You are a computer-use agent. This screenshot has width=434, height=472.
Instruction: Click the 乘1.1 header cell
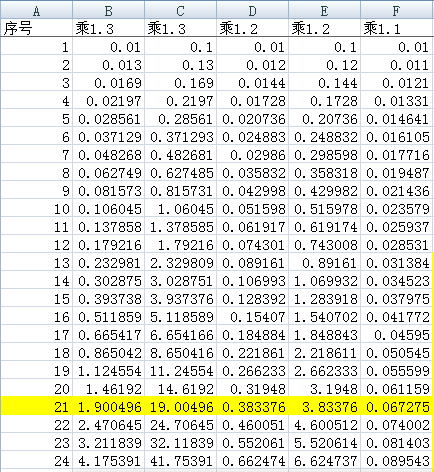[x=397, y=28]
